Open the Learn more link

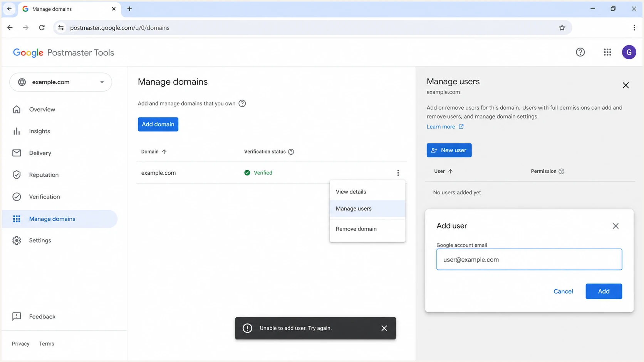coord(441,127)
